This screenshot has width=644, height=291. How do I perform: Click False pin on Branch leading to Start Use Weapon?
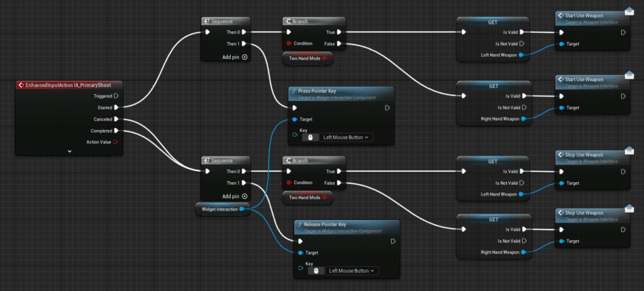point(339,43)
